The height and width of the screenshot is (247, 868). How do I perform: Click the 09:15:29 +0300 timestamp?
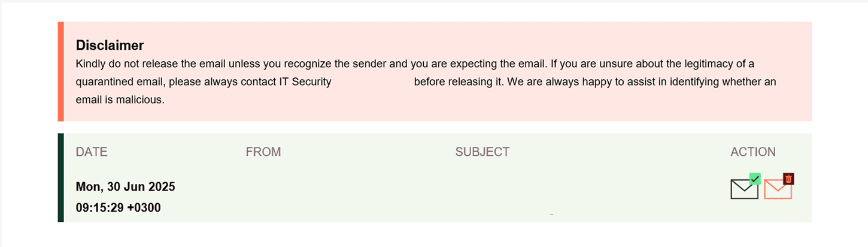point(118,208)
